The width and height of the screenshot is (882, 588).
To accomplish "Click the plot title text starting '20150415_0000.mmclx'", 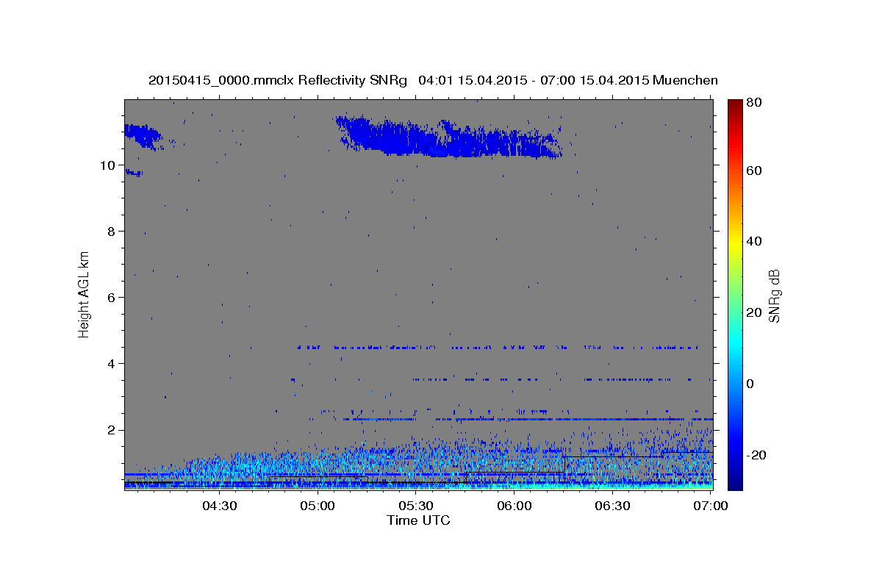I will coord(433,80).
